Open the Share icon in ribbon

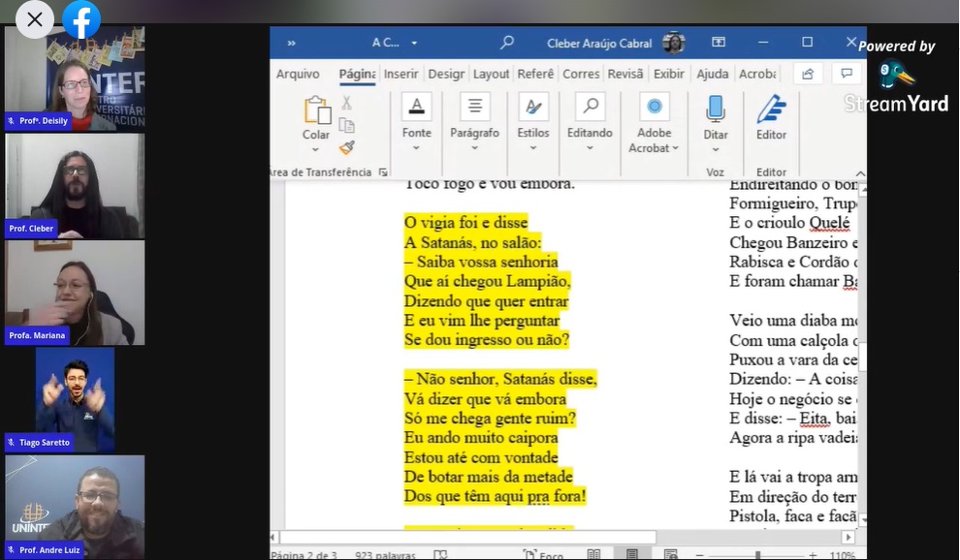click(x=807, y=74)
